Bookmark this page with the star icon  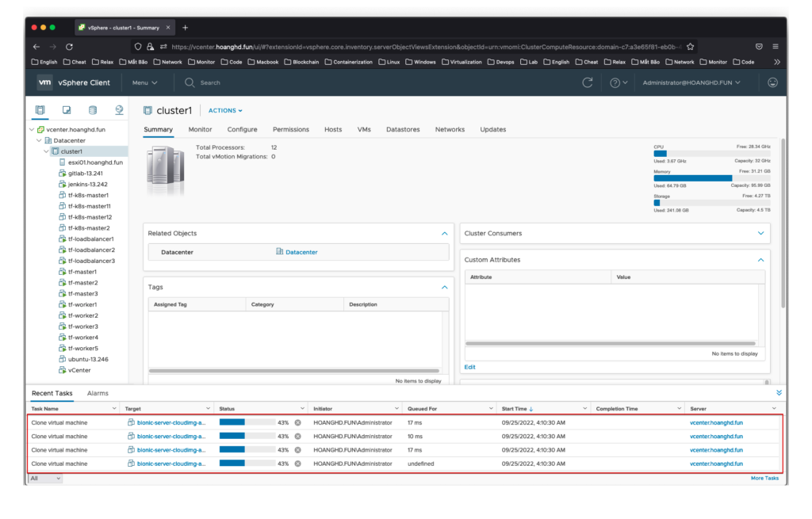691,47
